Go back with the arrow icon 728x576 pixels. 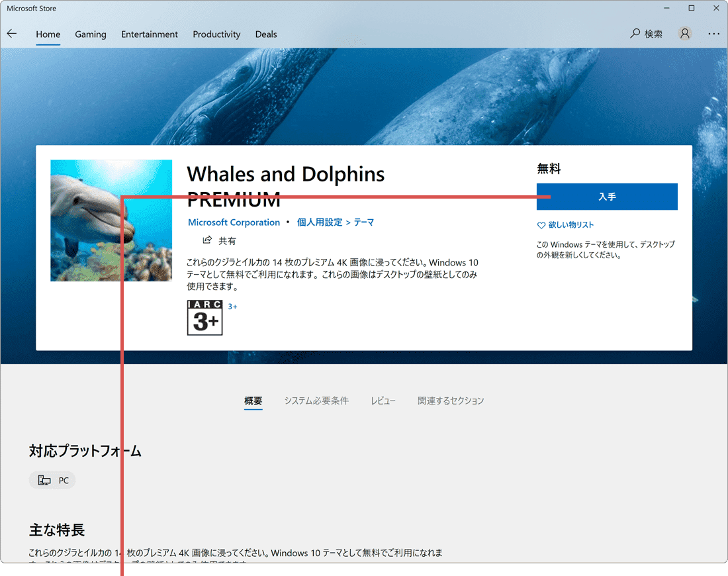pyautogui.click(x=12, y=34)
